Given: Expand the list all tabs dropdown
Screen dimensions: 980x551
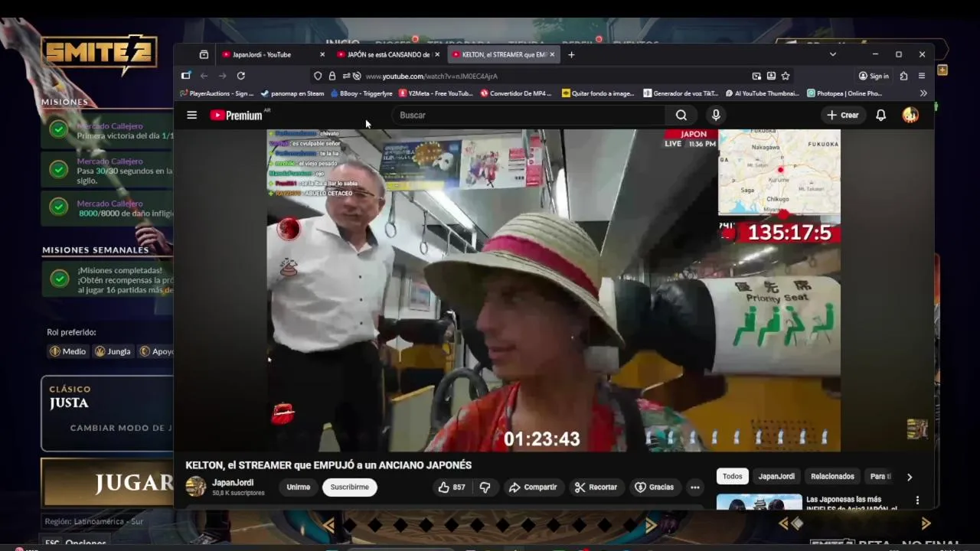Looking at the screenshot, I should pyautogui.click(x=833, y=54).
